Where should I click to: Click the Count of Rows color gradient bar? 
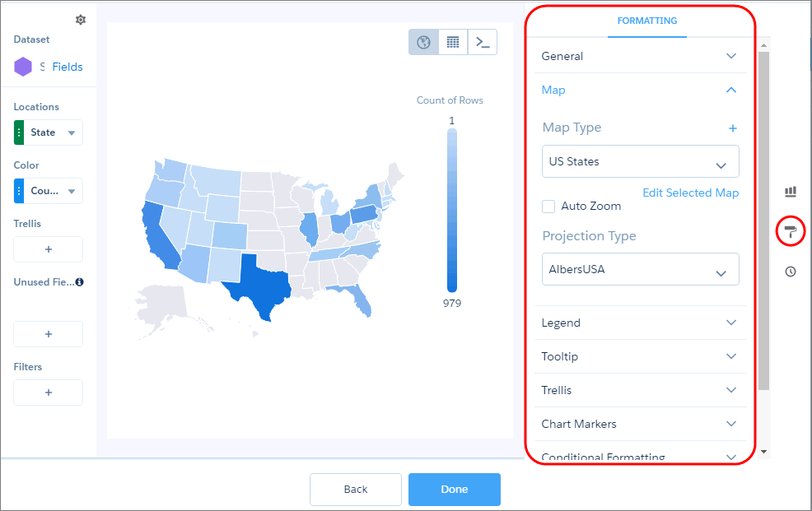click(x=452, y=211)
